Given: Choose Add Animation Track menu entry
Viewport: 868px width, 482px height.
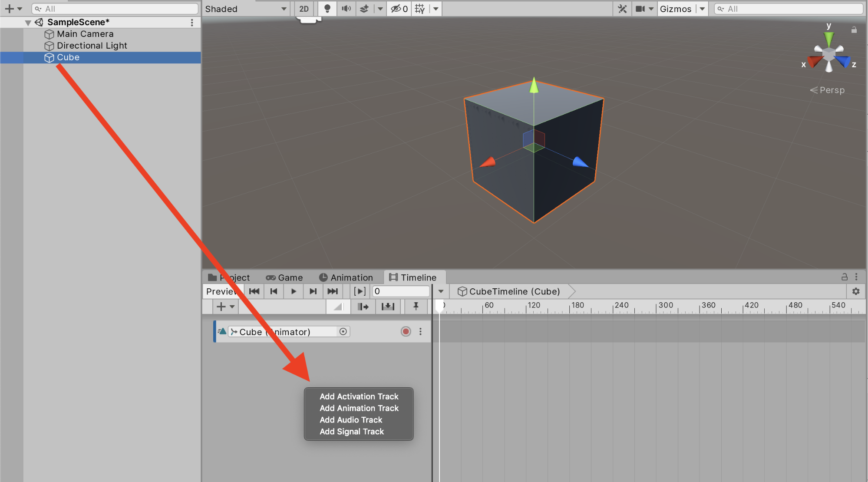Looking at the screenshot, I should 359,408.
